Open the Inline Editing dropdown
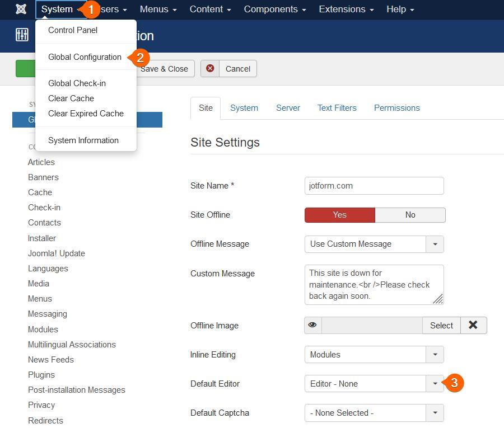 pyautogui.click(x=435, y=354)
